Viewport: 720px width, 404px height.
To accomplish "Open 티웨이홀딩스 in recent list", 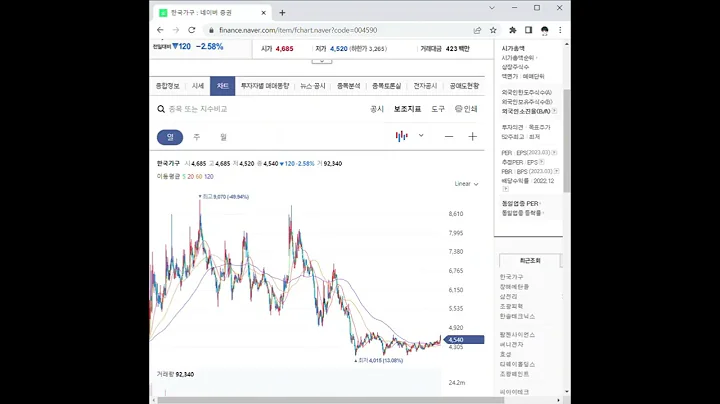I will [x=517, y=364].
